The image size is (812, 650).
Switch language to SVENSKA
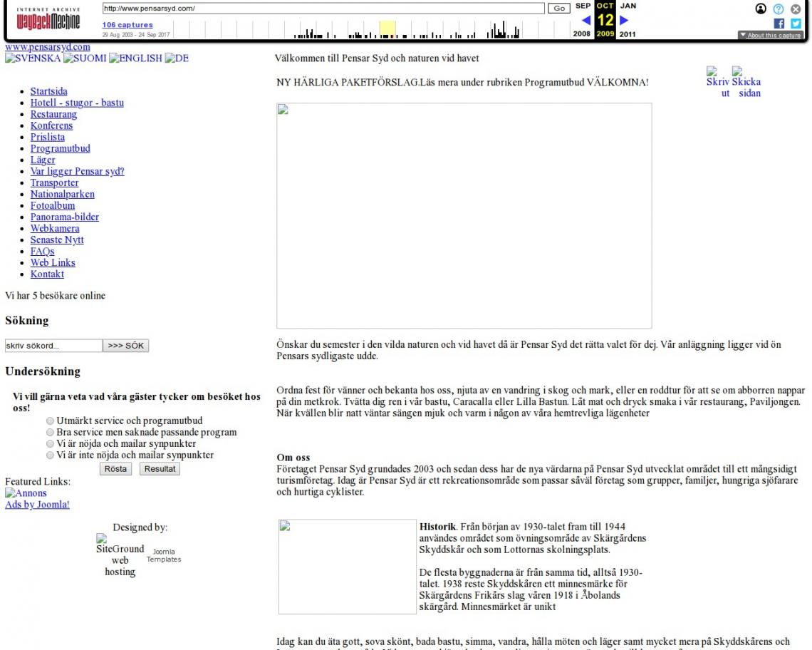(x=33, y=58)
